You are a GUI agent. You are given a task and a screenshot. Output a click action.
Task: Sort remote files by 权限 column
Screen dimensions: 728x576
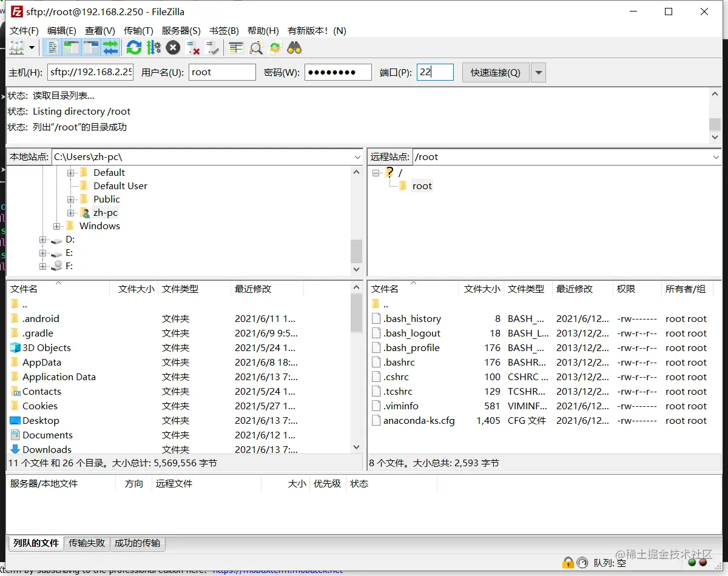pos(637,289)
